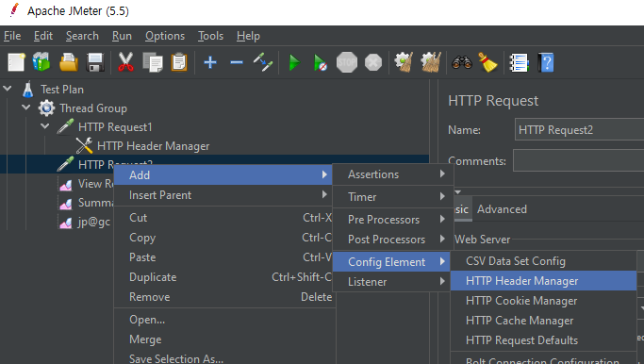Select Save Selection As... entry
The height and width of the screenshot is (364, 644).
click(x=224, y=358)
